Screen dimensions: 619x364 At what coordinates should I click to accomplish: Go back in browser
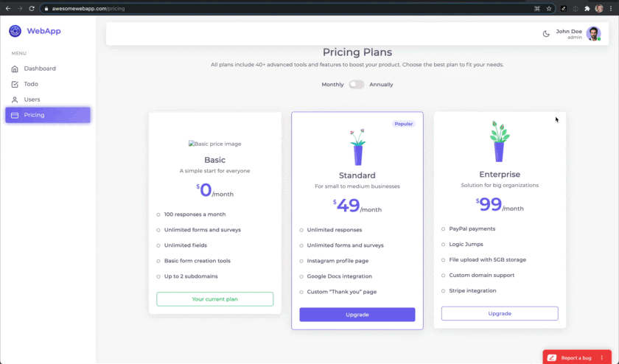click(8, 8)
